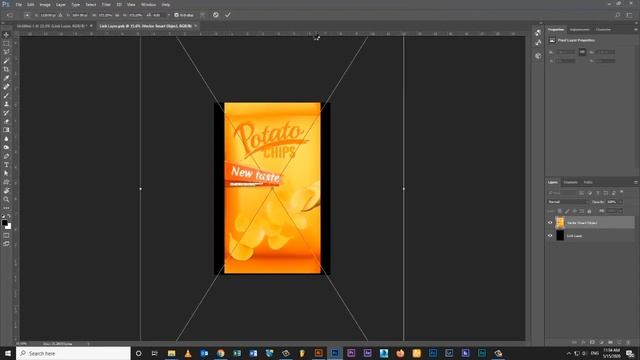This screenshot has width=640, height=360.
Task: Open the interpolation dropdown in options bar
Action: pos(169,15)
